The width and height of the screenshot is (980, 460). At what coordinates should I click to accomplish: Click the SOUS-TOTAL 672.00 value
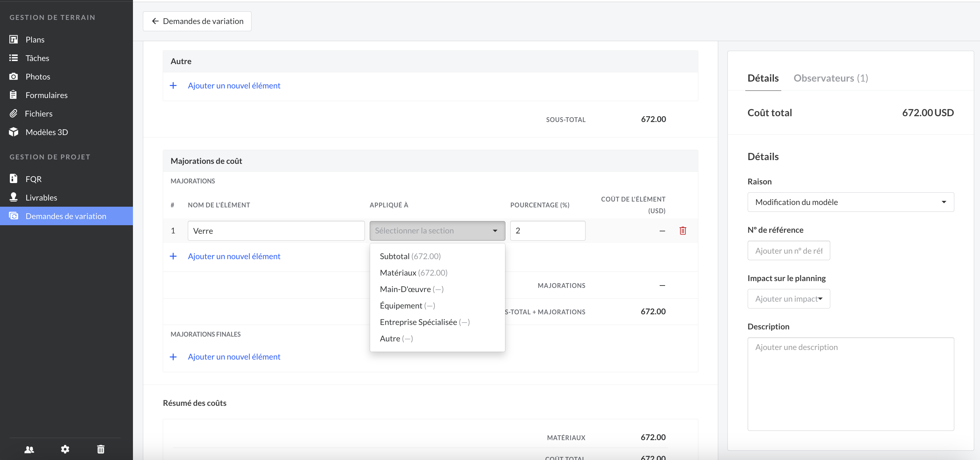point(653,119)
